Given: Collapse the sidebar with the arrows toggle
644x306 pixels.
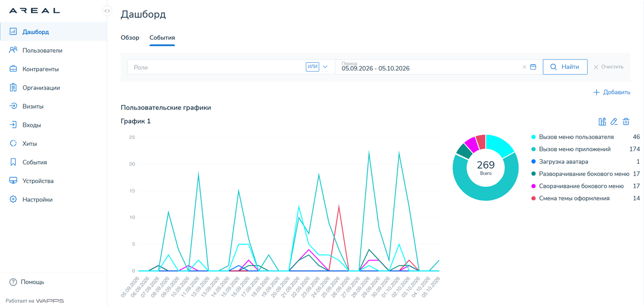Looking at the screenshot, I should (107, 11).
